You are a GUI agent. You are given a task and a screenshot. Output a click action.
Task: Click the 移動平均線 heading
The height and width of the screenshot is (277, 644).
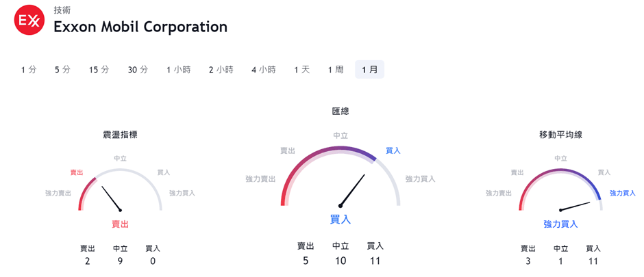click(x=560, y=135)
